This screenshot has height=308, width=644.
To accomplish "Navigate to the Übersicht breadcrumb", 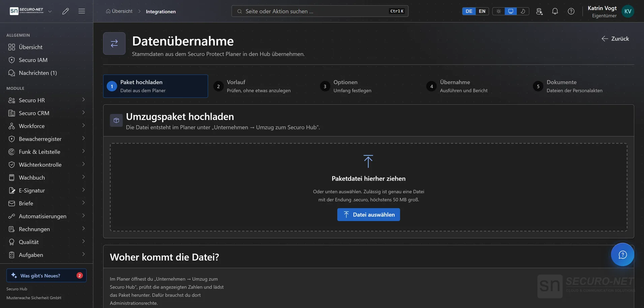I will pyautogui.click(x=119, y=11).
